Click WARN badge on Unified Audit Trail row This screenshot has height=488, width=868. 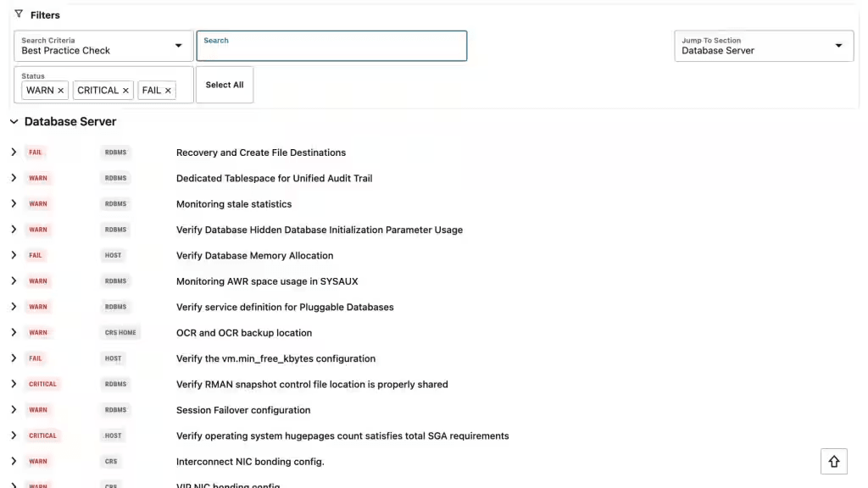pos(38,178)
